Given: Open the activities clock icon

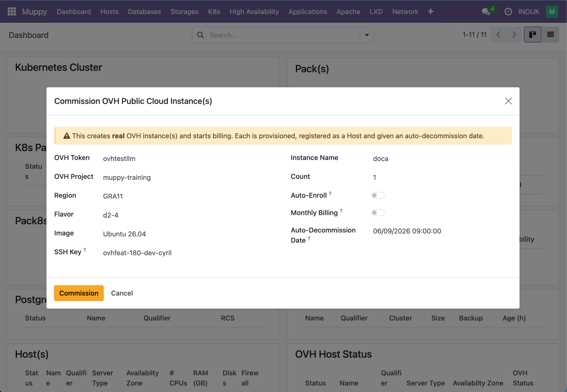Looking at the screenshot, I should click(508, 12).
